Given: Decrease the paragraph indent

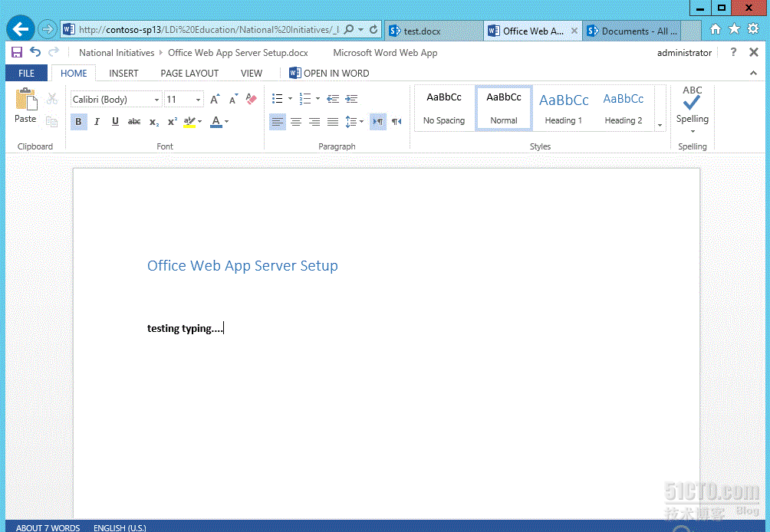Looking at the screenshot, I should click(333, 99).
